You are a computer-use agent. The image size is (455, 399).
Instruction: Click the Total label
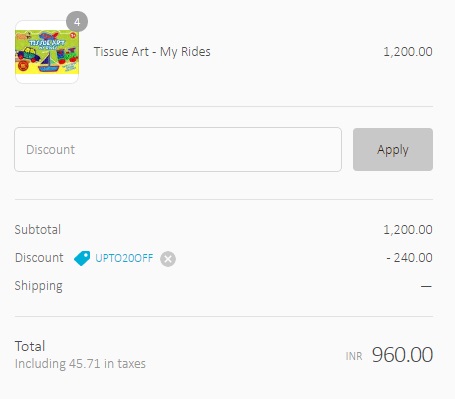pos(30,346)
